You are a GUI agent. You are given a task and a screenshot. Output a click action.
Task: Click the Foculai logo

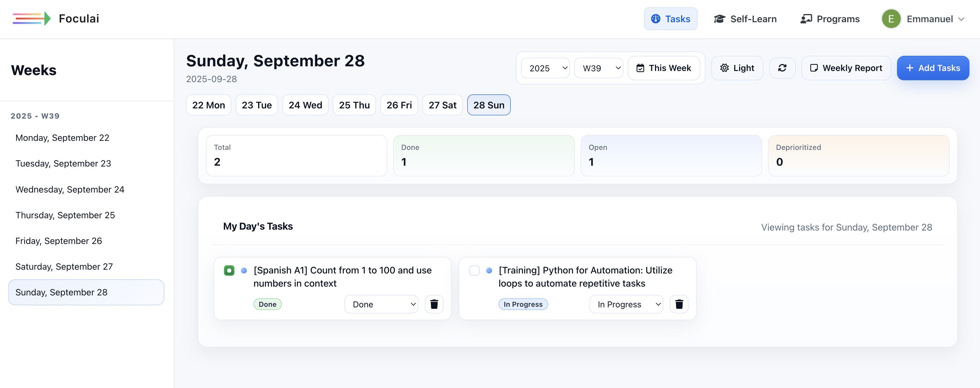coord(56,18)
